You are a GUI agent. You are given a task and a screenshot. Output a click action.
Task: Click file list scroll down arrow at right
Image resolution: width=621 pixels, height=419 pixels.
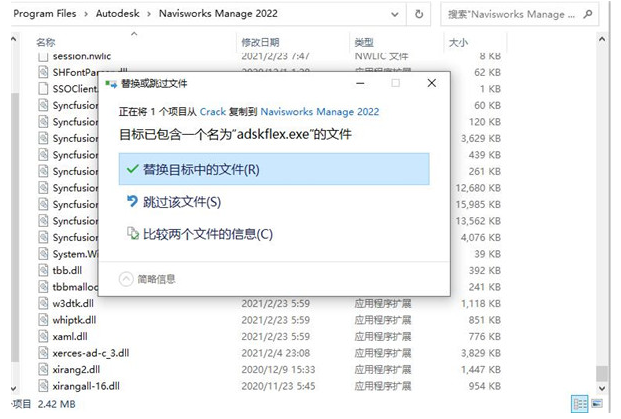[602, 389]
